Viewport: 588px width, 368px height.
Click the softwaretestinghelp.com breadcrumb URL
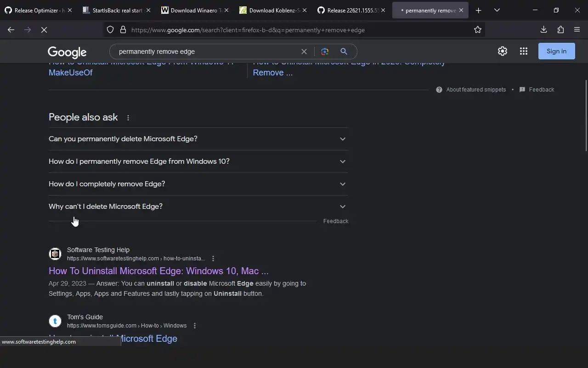136,259
